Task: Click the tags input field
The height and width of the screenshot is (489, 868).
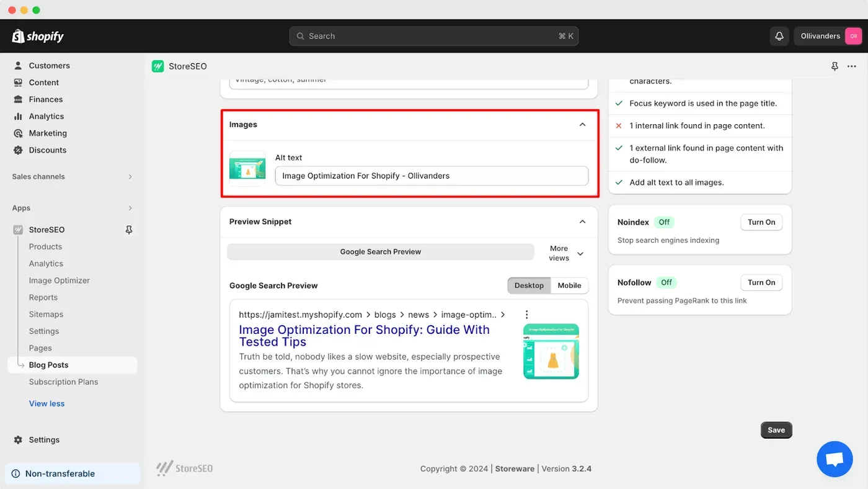Action: pyautogui.click(x=409, y=83)
